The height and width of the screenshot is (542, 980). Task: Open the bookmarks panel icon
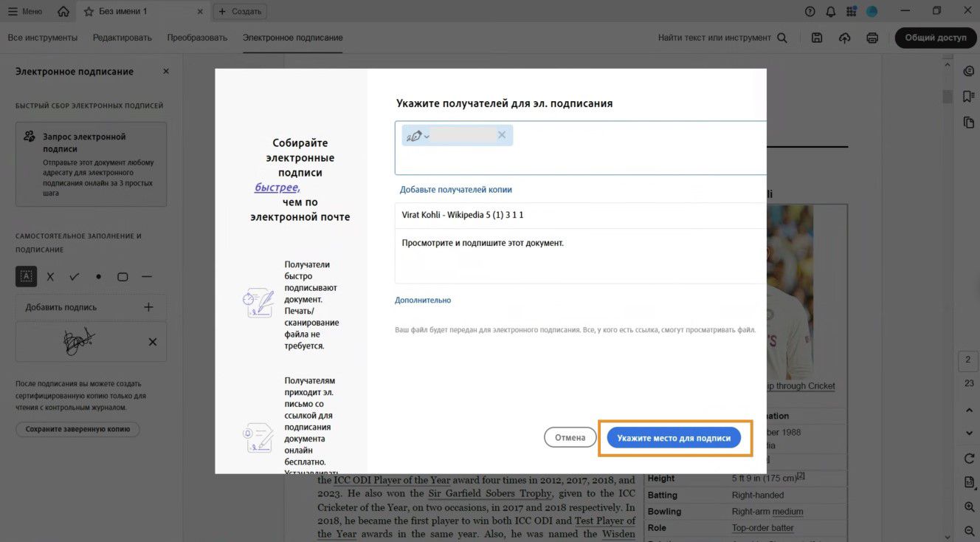pyautogui.click(x=969, y=97)
